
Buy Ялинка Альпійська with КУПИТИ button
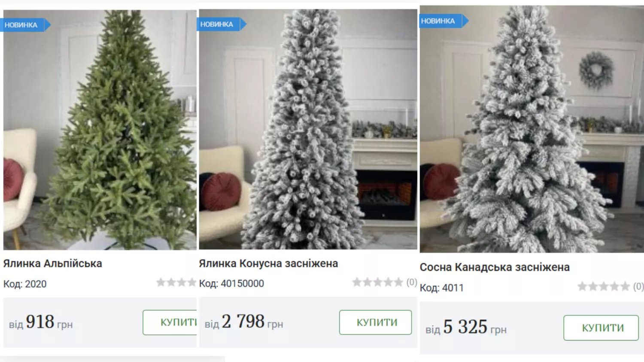170,322
